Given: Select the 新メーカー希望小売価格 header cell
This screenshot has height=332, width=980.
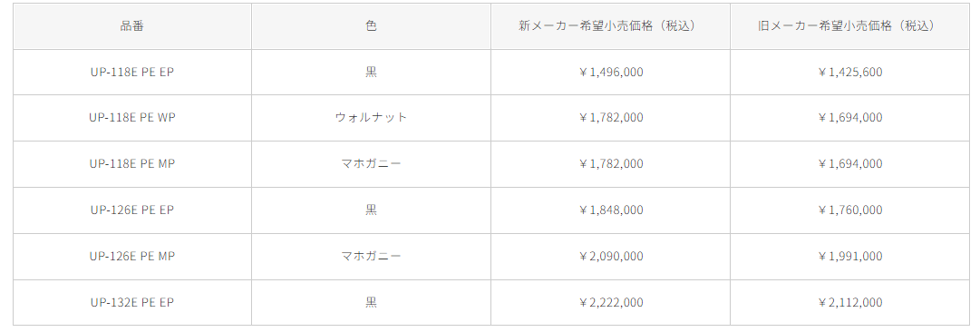Looking at the screenshot, I should [x=610, y=26].
